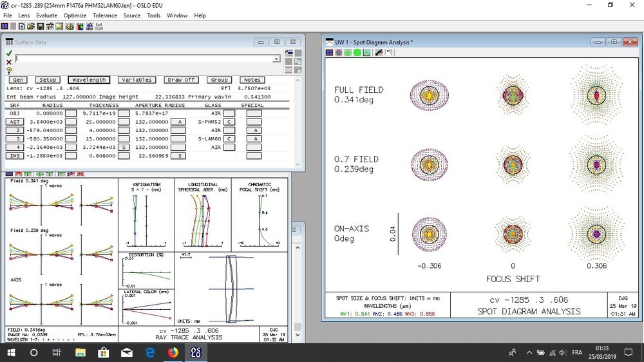The width and height of the screenshot is (644, 362).
Task: Click the AST surface row button
Action: (14, 122)
